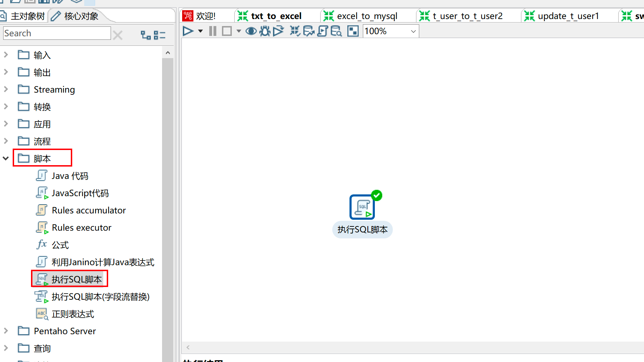Image resolution: width=644 pixels, height=362 pixels.
Task: Stop the running transformation
Action: click(x=227, y=31)
